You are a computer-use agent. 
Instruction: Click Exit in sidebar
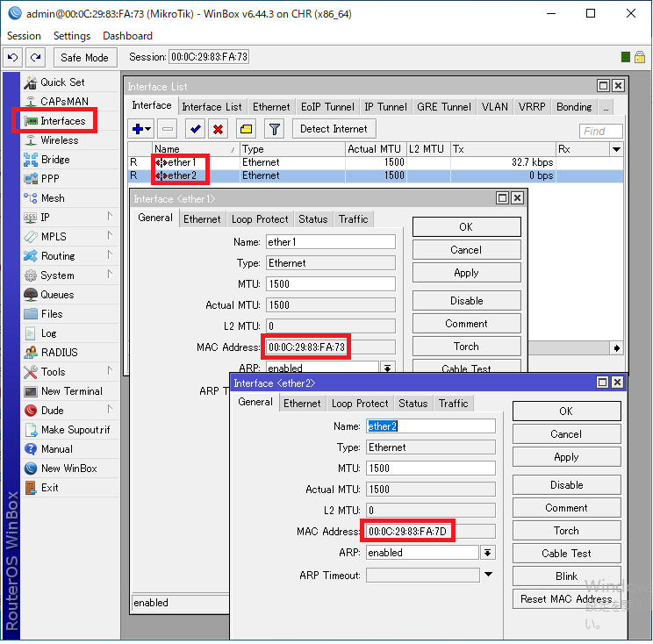coord(49,488)
